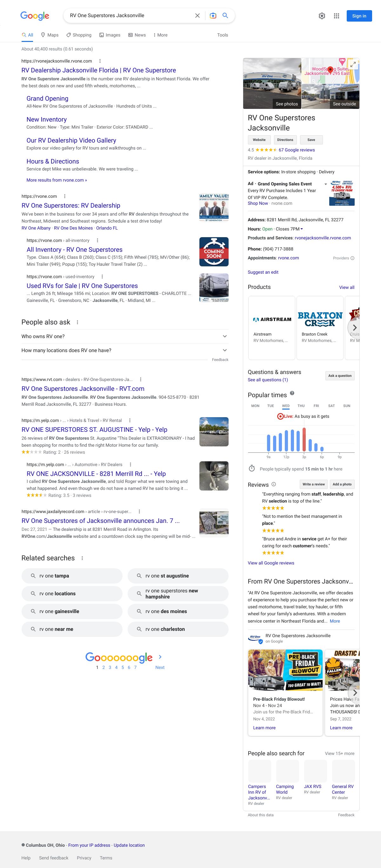
Task: Open options for rvonejacksonville result
Action: coord(100,61)
